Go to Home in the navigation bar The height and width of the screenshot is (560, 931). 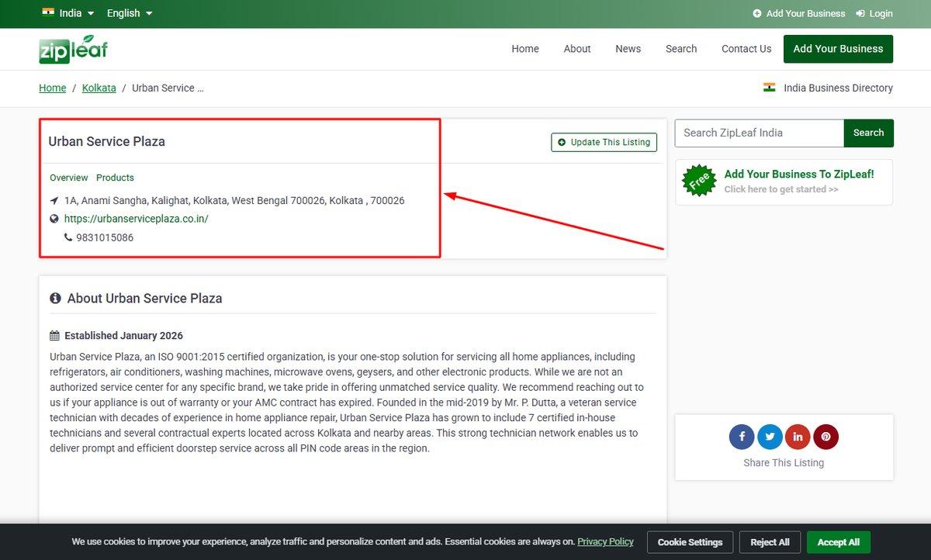tap(525, 49)
